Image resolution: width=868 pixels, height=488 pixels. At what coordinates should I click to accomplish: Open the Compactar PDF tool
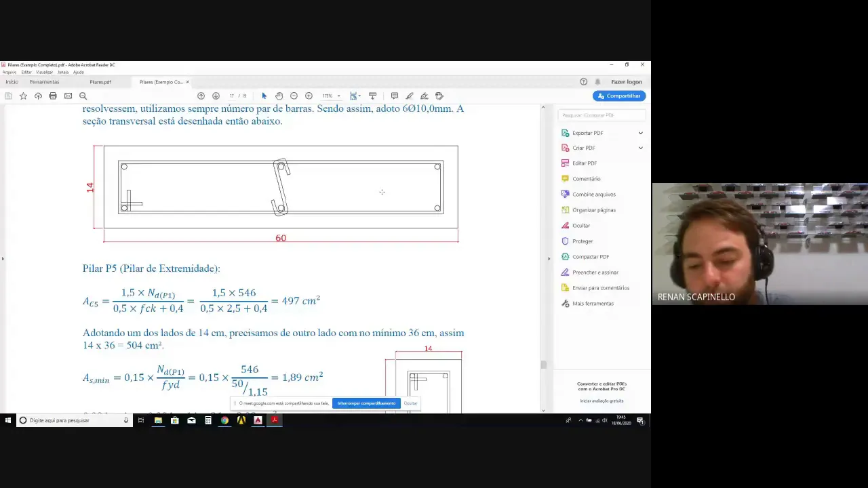pyautogui.click(x=590, y=257)
